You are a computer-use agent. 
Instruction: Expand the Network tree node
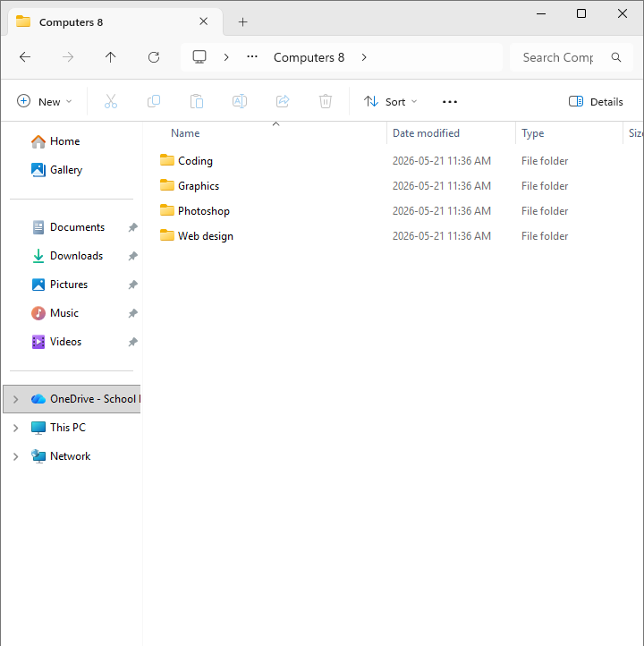(x=15, y=456)
